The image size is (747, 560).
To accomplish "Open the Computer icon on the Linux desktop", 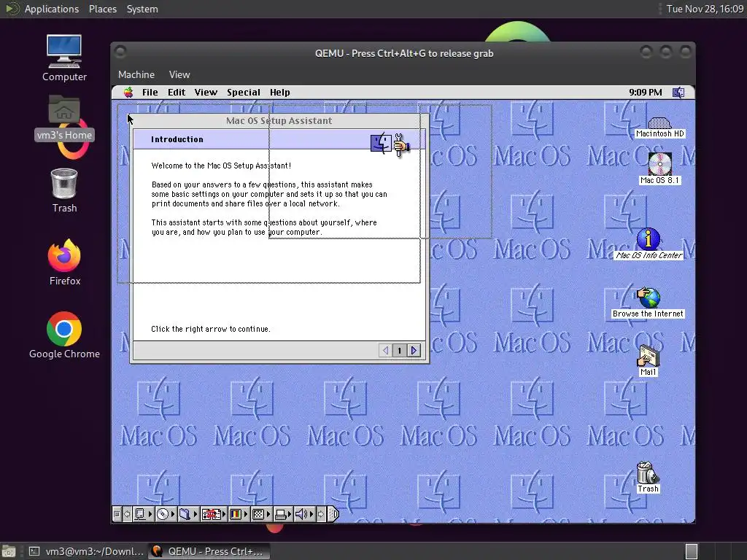I will point(64,58).
